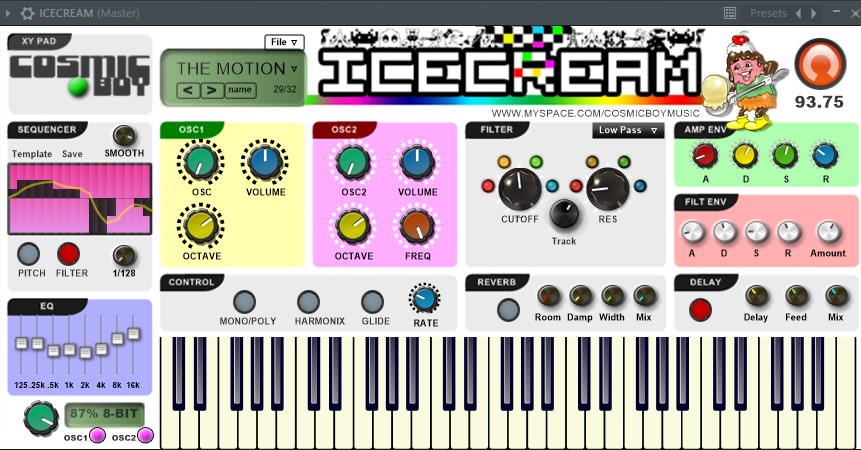The image size is (861, 450).
Task: Click the blue Amp Env R knob
Action: pyautogui.click(x=825, y=156)
